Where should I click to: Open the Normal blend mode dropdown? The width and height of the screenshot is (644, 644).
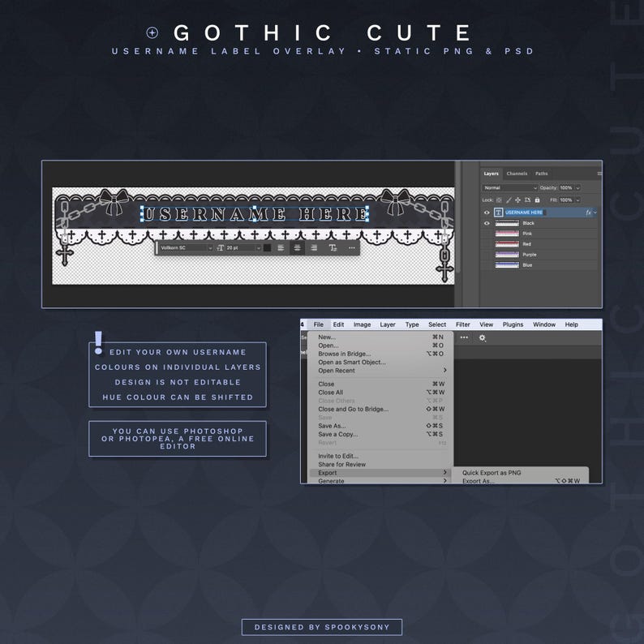509,187
